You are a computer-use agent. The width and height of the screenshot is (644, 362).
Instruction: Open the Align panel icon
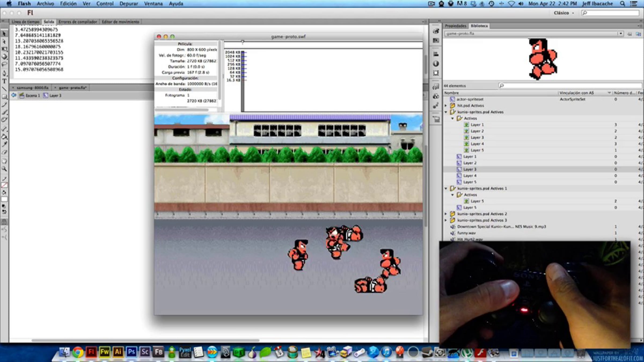click(436, 54)
